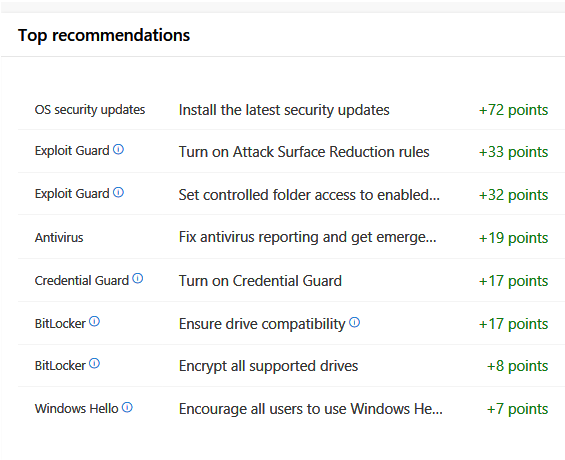
Task: Open Windows Hello info icon
Action: point(127,407)
